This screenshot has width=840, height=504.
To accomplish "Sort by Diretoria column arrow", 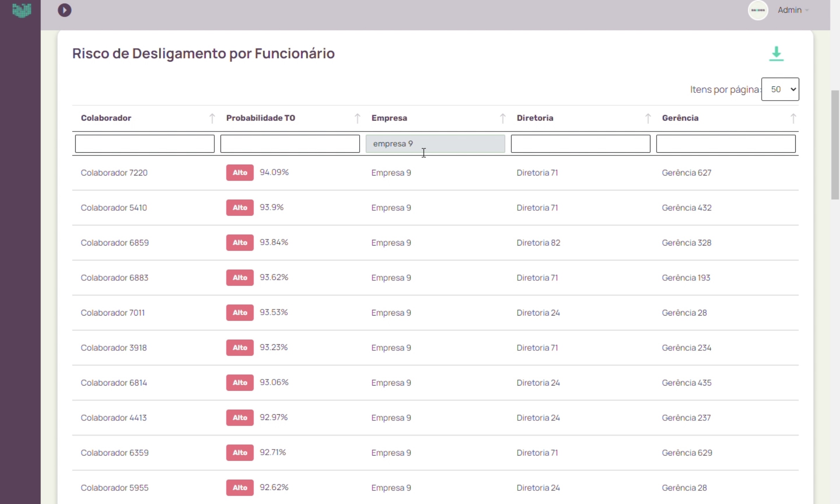I will coord(648,118).
